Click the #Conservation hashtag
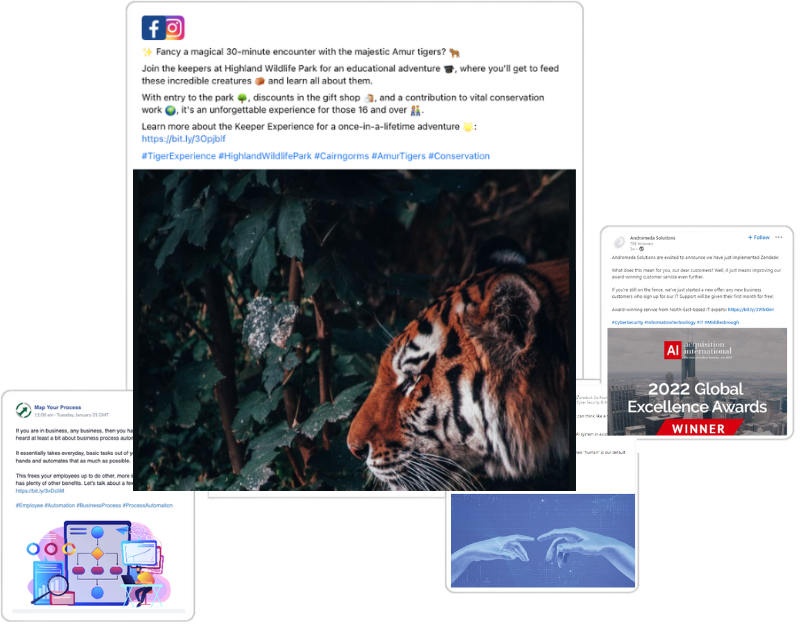This screenshot has height=637, width=806. (459, 156)
